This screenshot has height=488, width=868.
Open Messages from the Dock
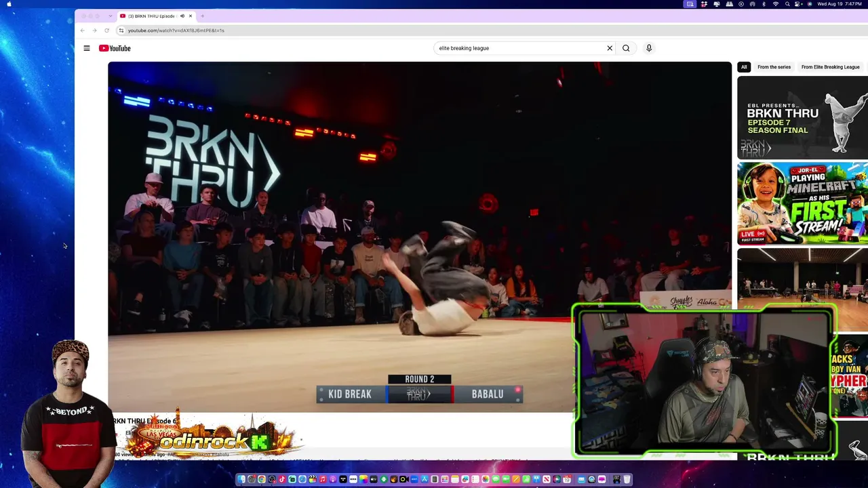click(x=496, y=480)
